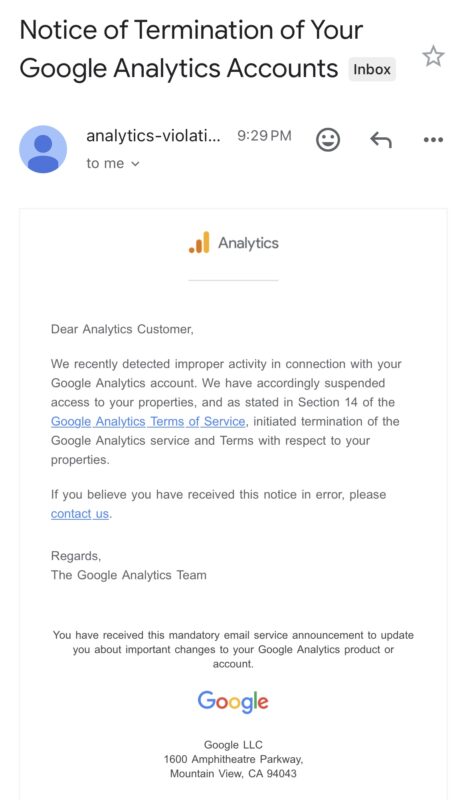Select the 'Dear Analytics Customer' greeting line
Screen dimensions: 467x800
(x=122, y=329)
